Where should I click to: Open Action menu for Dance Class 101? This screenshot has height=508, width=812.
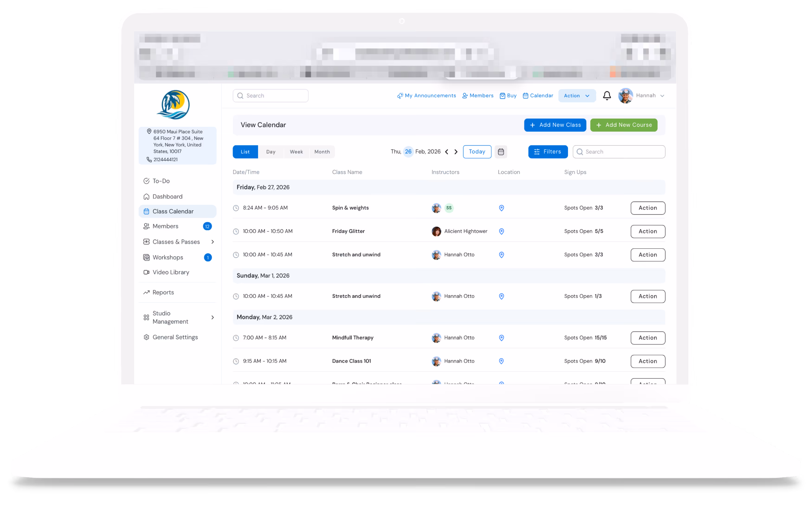[648, 361]
